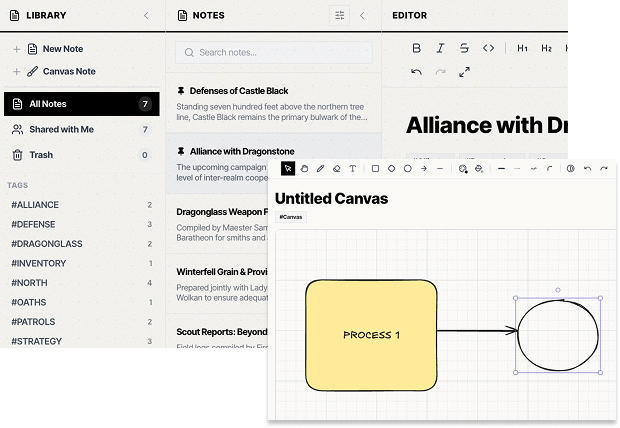Choose the sloppy wavy stroke style
The height and width of the screenshot is (428, 620).
coord(533,169)
